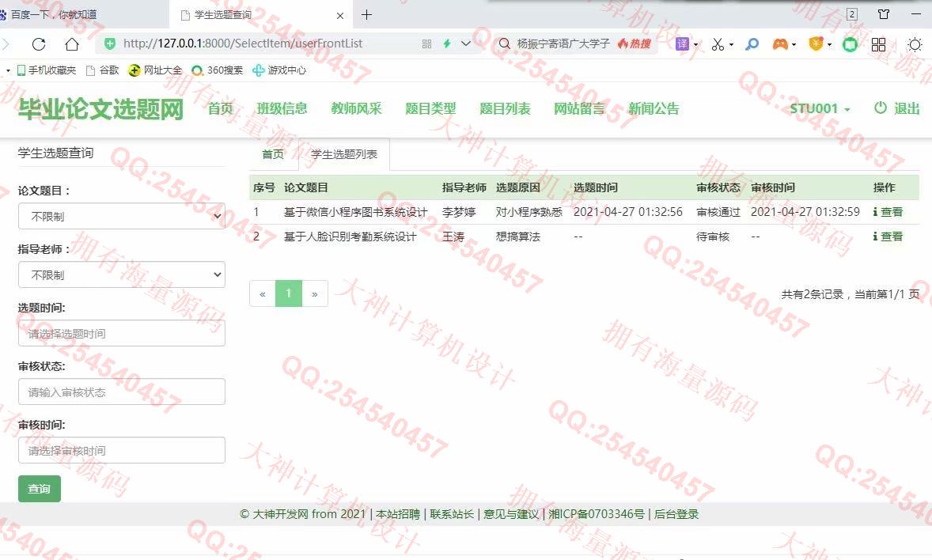Click the scissors screenshot tool icon
The height and width of the screenshot is (560, 932).
click(718, 44)
